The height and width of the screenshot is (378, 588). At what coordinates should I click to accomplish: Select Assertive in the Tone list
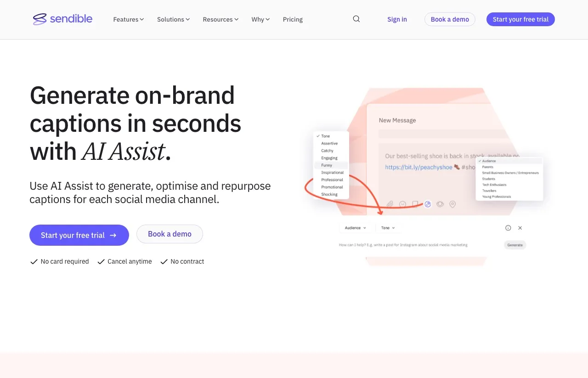pyautogui.click(x=329, y=143)
